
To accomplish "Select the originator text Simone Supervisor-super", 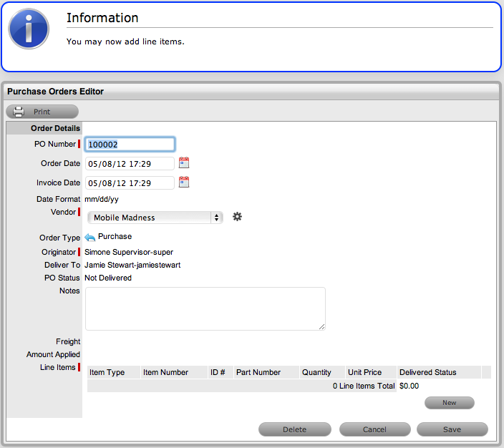I will point(129,252).
